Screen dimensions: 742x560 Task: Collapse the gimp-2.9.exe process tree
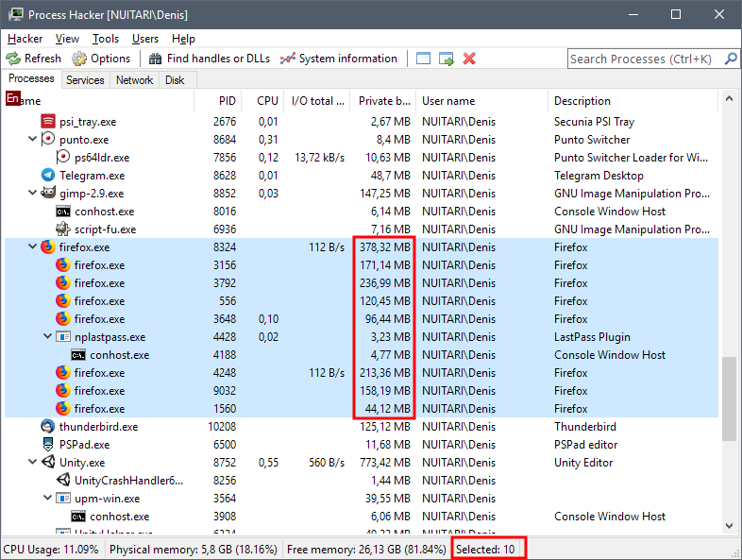coord(32,193)
